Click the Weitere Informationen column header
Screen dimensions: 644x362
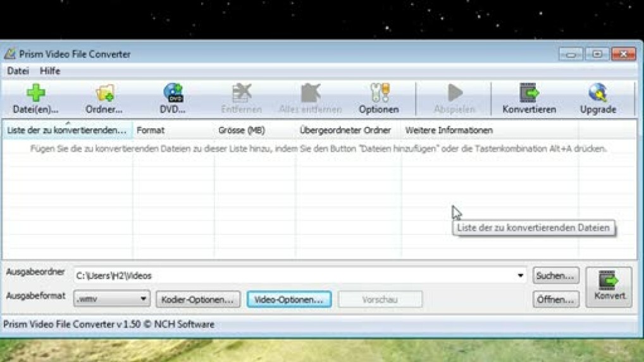pos(449,130)
